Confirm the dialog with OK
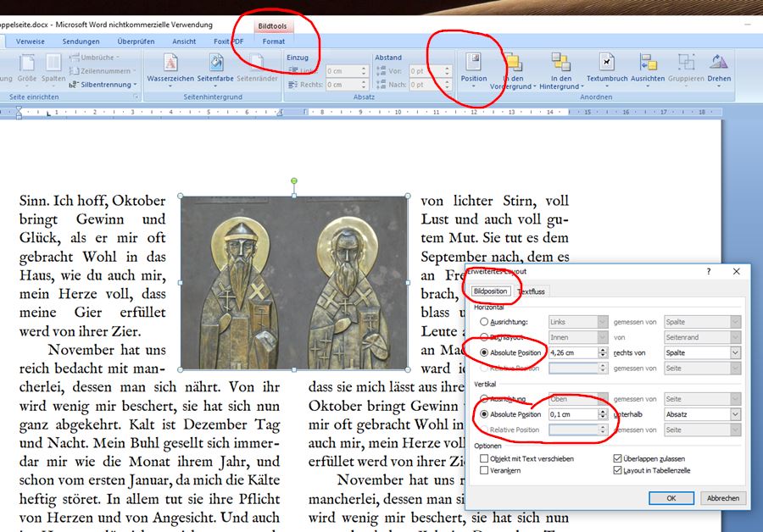Screen dimensions: 763x532 click(671, 498)
